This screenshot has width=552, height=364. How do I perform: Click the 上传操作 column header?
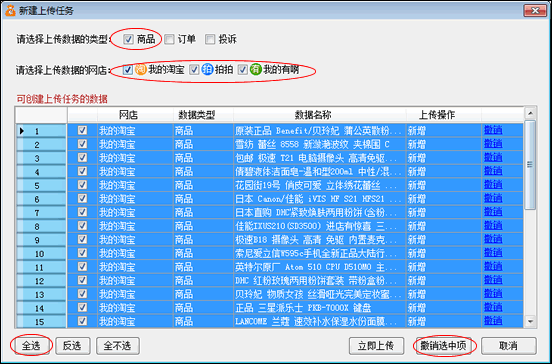point(444,115)
